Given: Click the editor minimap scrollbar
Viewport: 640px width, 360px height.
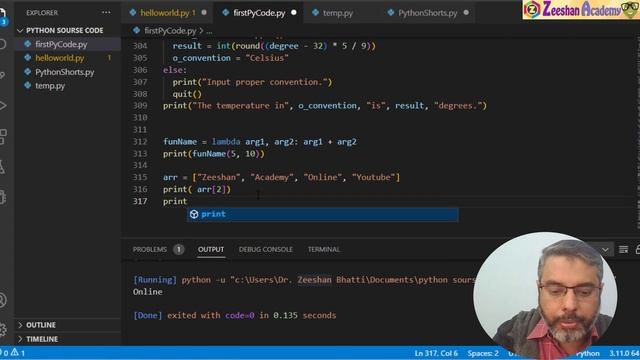Looking at the screenshot, I should [638, 135].
